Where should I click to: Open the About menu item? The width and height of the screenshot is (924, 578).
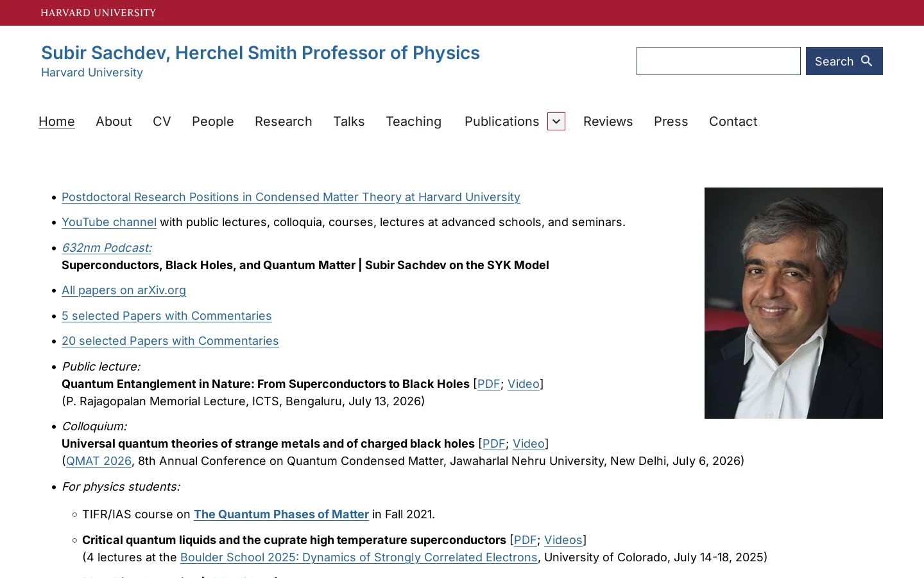tap(114, 121)
